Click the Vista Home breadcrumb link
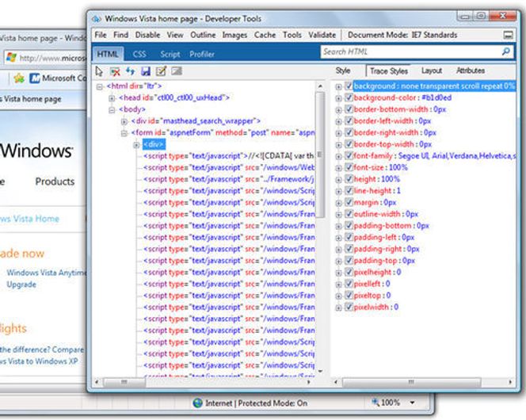Image resolution: width=526 pixels, height=420 pixels. click(x=29, y=219)
